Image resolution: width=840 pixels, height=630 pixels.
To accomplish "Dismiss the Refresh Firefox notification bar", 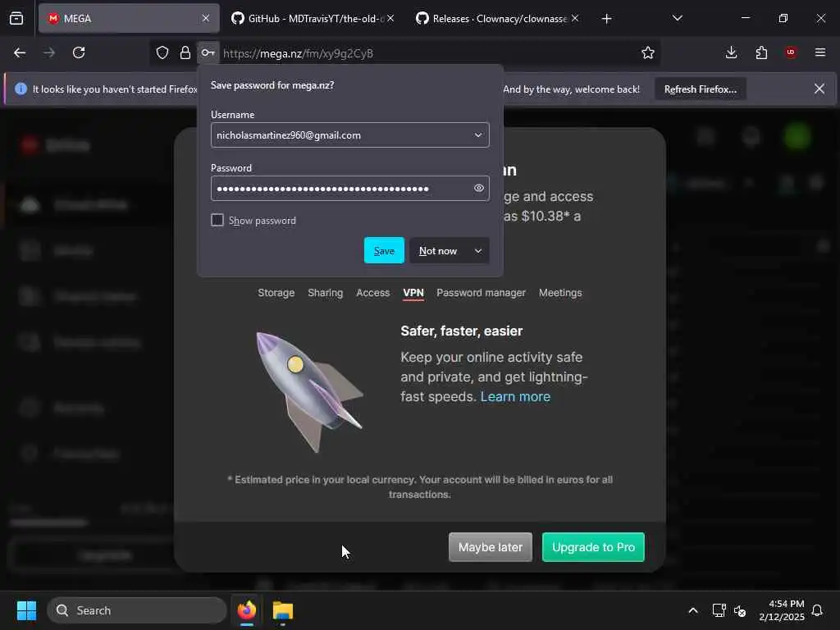I will coord(819,89).
